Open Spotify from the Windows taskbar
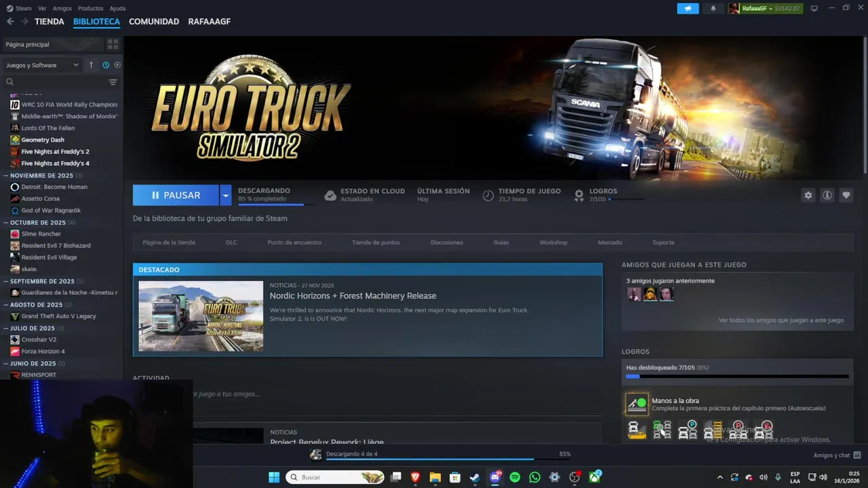The image size is (868, 488). point(515,477)
